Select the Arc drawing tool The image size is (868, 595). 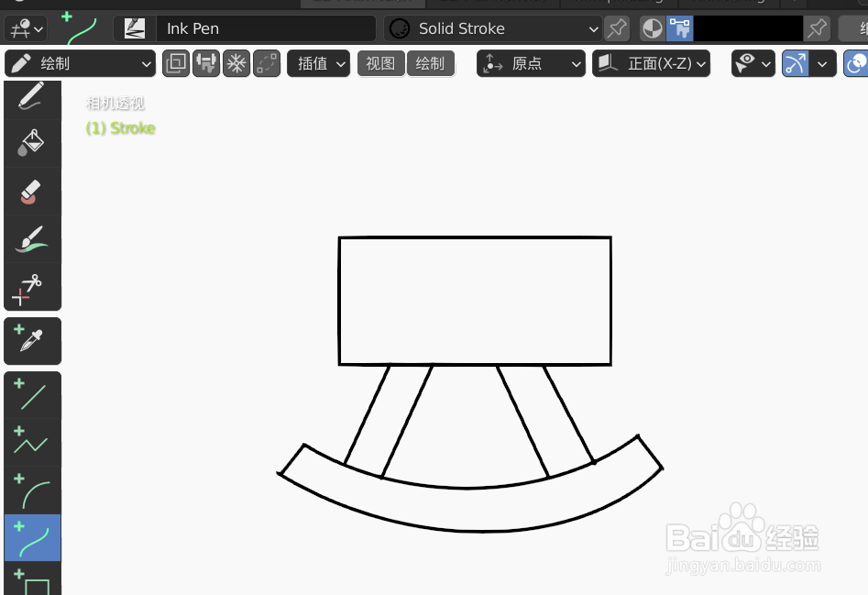(x=32, y=490)
